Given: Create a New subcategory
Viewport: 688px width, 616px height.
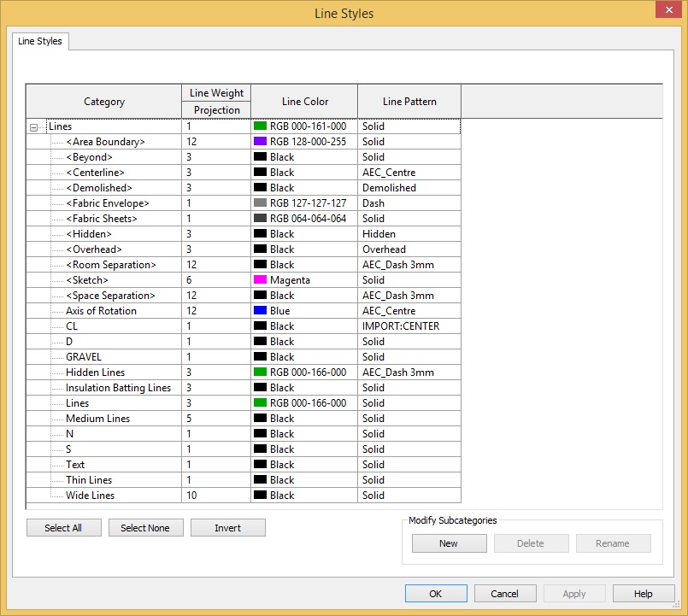Looking at the screenshot, I should [x=449, y=543].
